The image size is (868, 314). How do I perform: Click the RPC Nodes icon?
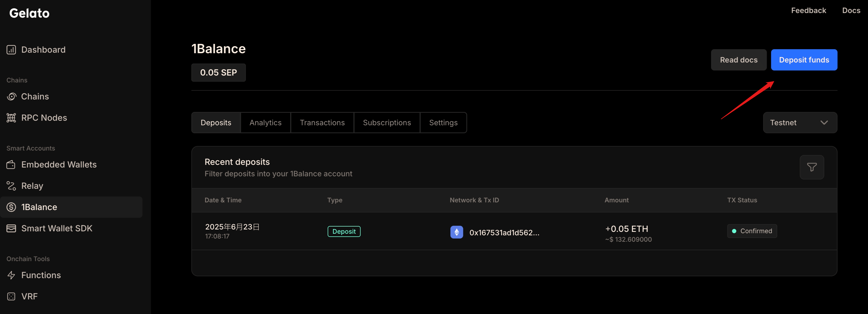(x=11, y=118)
